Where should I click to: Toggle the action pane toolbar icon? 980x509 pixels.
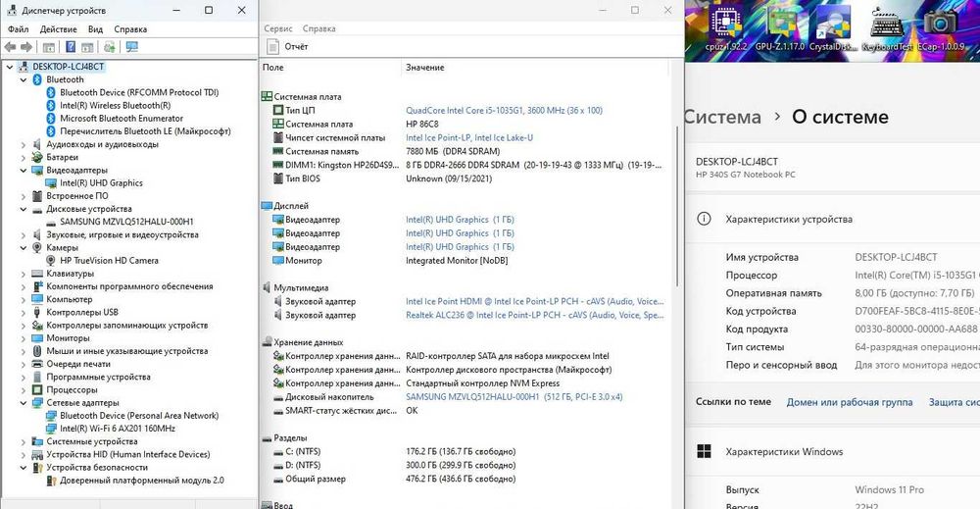click(x=87, y=47)
